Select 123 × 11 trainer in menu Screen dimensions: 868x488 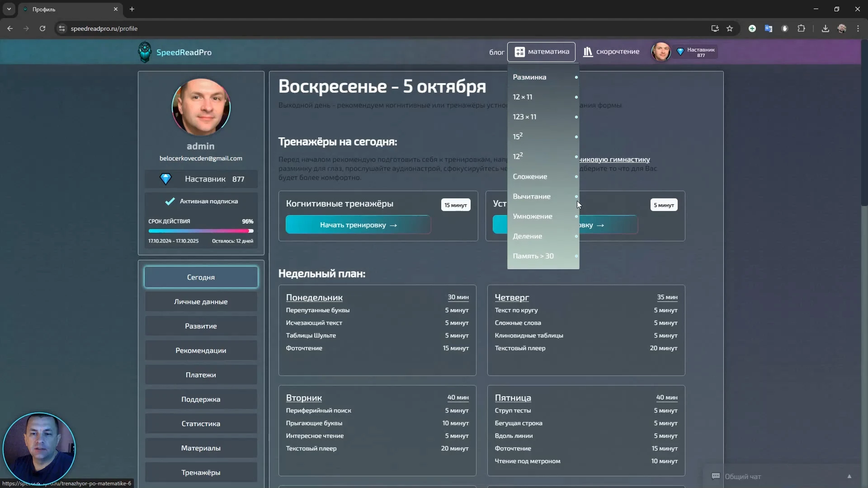click(x=543, y=117)
